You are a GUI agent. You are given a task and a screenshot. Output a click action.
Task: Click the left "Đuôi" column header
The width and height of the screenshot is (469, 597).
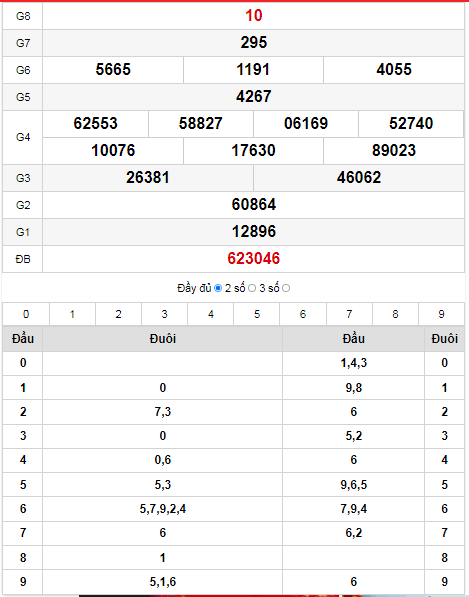click(163, 338)
